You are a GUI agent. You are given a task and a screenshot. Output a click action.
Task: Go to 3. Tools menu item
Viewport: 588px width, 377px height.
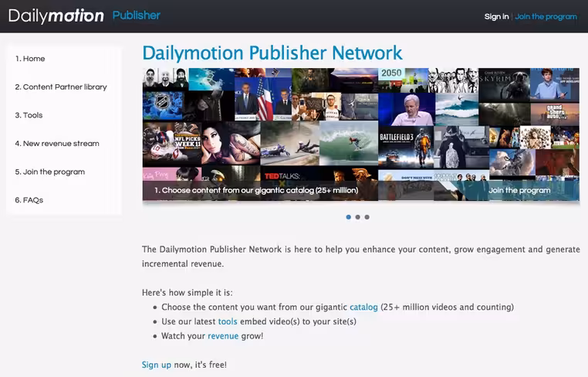pos(29,115)
